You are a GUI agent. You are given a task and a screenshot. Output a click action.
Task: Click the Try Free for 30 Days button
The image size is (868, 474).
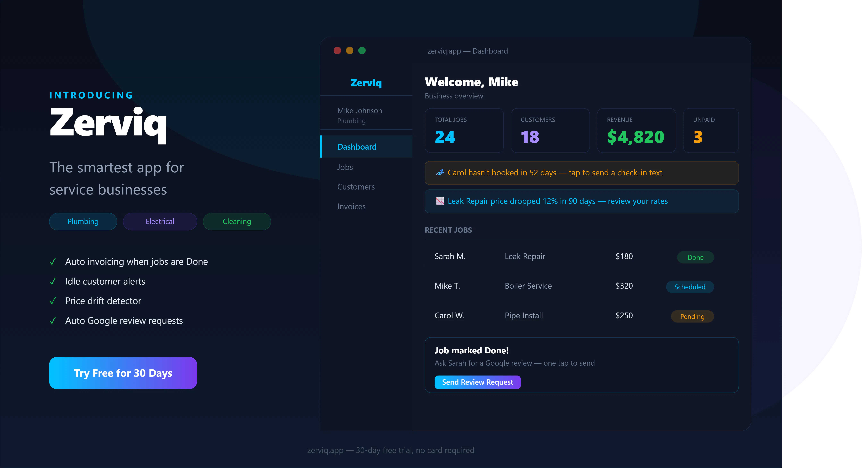(123, 373)
